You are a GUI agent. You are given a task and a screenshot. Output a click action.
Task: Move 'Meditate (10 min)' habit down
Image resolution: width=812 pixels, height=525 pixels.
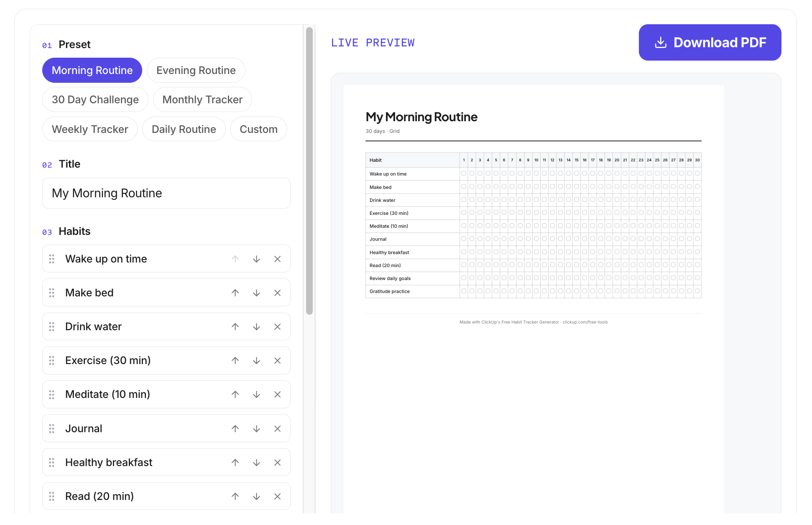click(x=257, y=395)
